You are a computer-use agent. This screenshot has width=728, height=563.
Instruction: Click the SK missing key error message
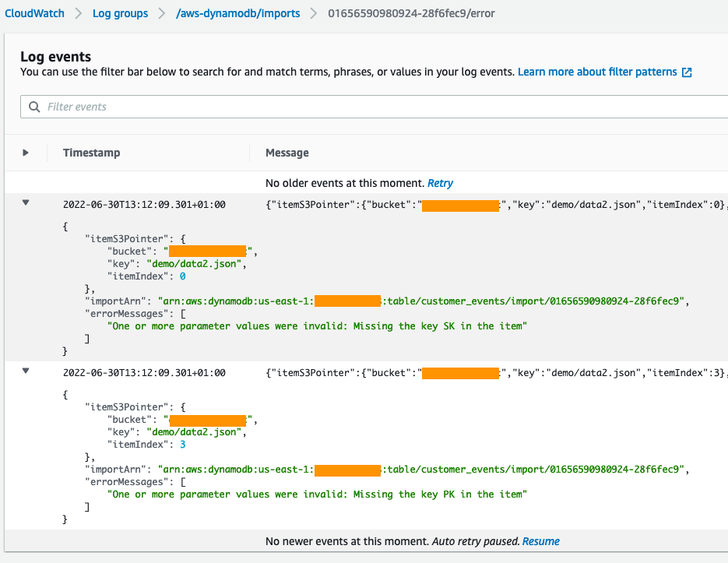(x=317, y=326)
